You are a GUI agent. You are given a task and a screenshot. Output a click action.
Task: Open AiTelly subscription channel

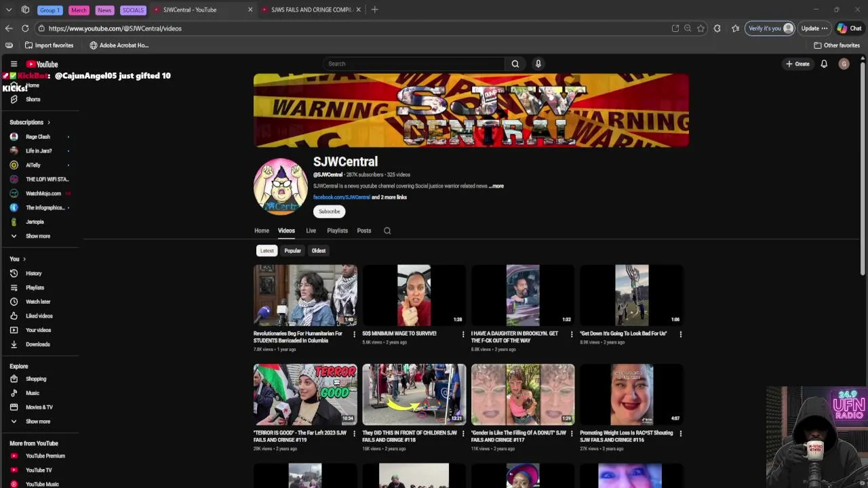pyautogui.click(x=33, y=165)
